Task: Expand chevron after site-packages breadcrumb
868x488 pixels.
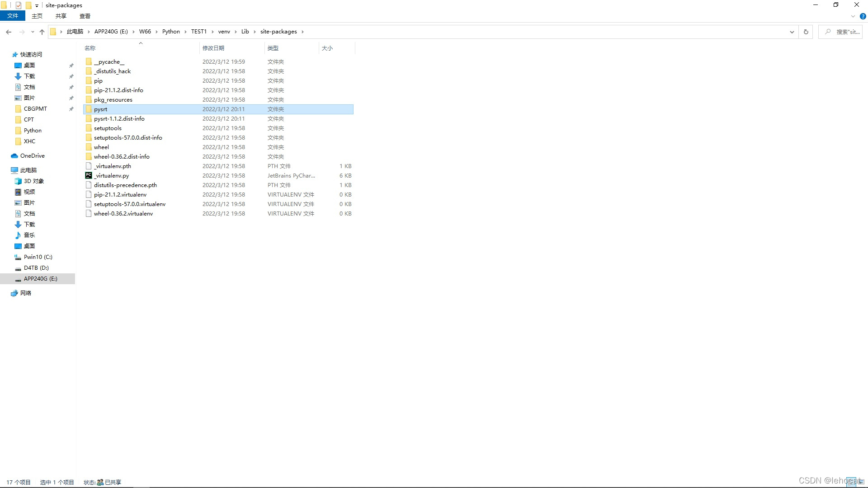Action: pyautogui.click(x=302, y=32)
